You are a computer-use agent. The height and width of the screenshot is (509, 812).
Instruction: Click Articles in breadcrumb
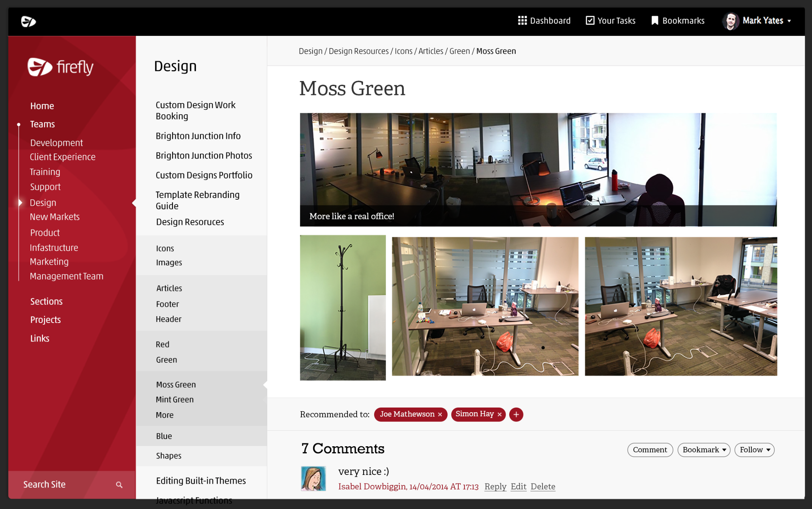pyautogui.click(x=431, y=51)
